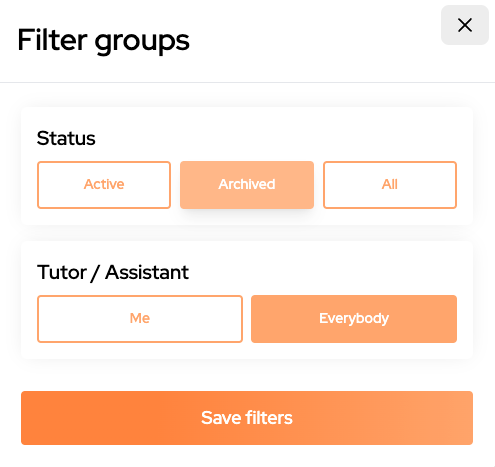Apply the chosen filters with Save
The height and width of the screenshot is (467, 495).
(x=247, y=418)
